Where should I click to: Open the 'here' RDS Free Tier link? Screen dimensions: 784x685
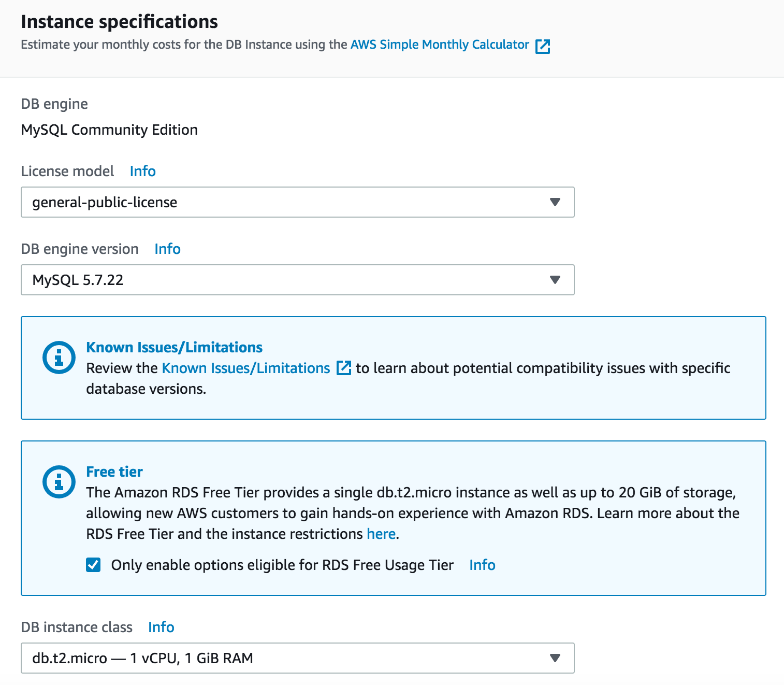click(381, 534)
